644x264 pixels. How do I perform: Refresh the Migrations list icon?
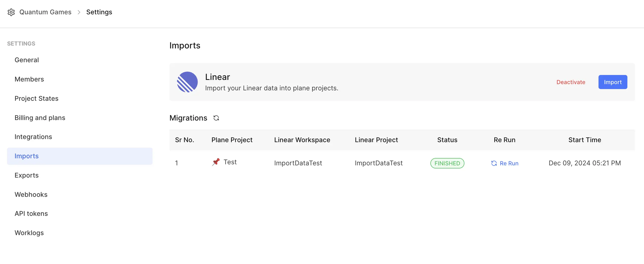[x=216, y=118]
